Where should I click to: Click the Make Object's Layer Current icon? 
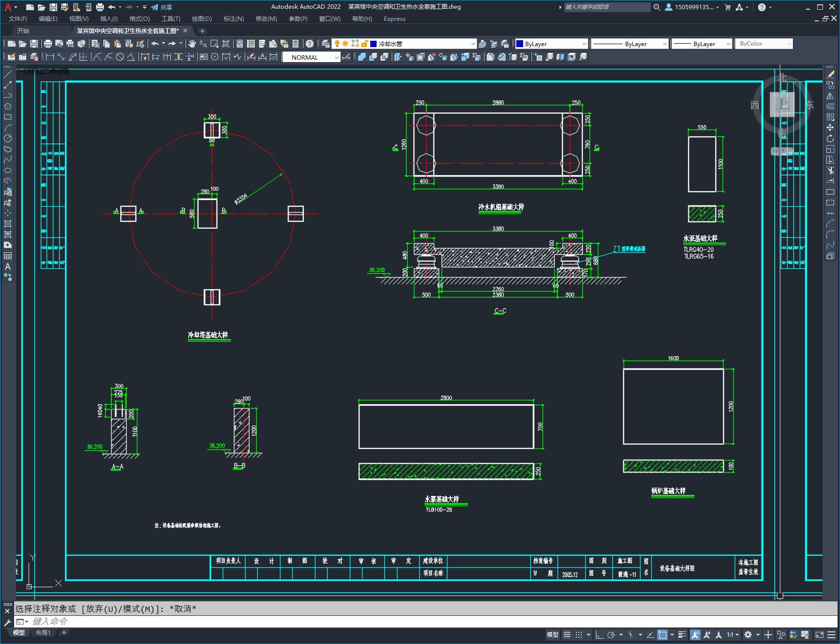click(482, 44)
